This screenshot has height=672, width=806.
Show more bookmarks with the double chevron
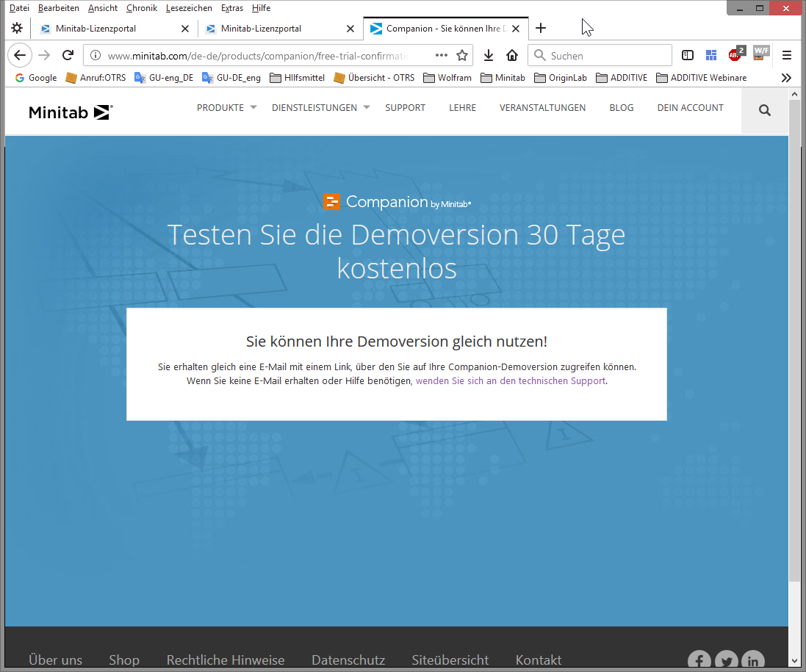coord(786,78)
